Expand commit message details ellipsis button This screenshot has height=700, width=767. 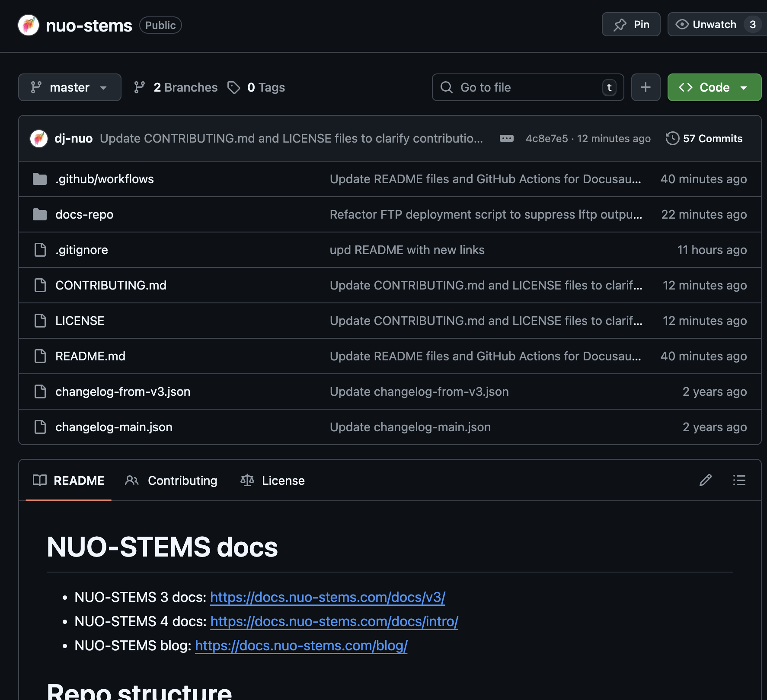(x=506, y=139)
